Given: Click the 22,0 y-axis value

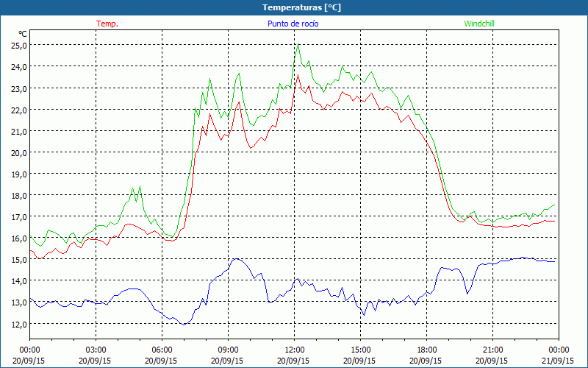Looking at the screenshot, I should point(19,110).
